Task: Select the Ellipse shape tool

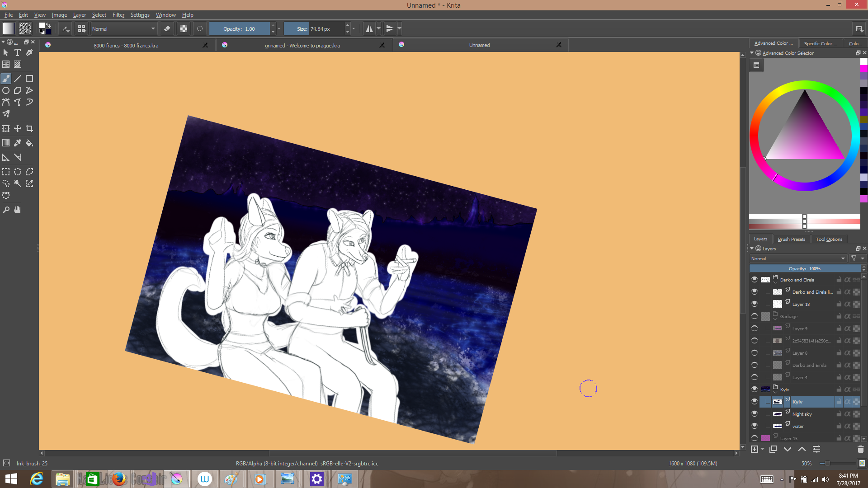Action: click(x=6, y=90)
